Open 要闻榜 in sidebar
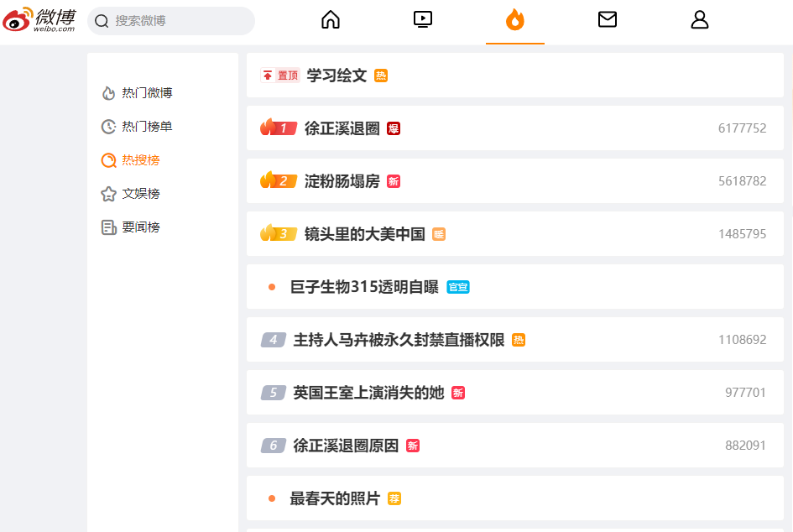Image resolution: width=793 pixels, height=532 pixels. 140,227
